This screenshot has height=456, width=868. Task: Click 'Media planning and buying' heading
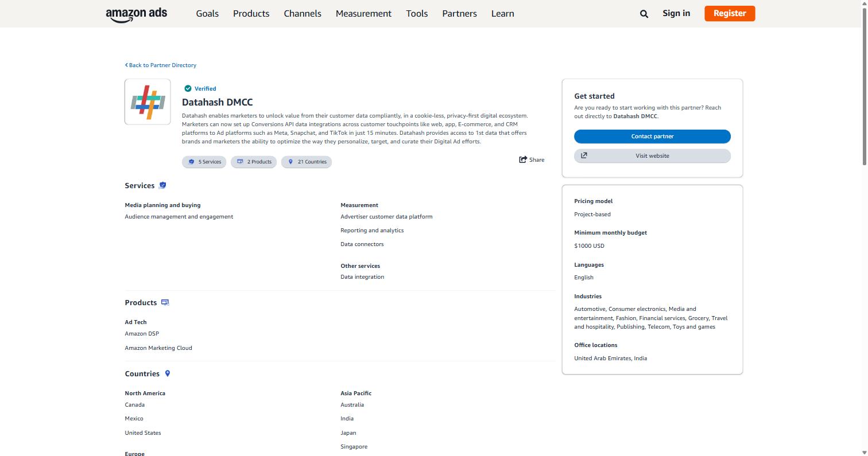coord(162,205)
